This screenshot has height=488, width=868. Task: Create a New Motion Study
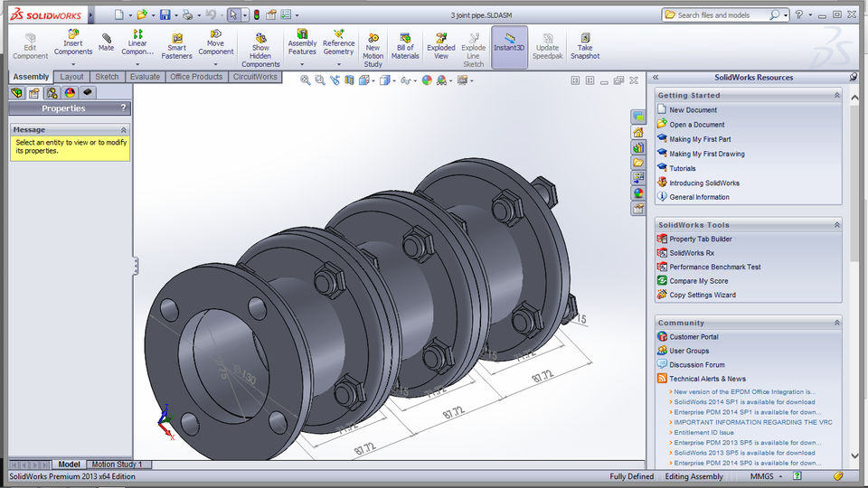click(373, 50)
